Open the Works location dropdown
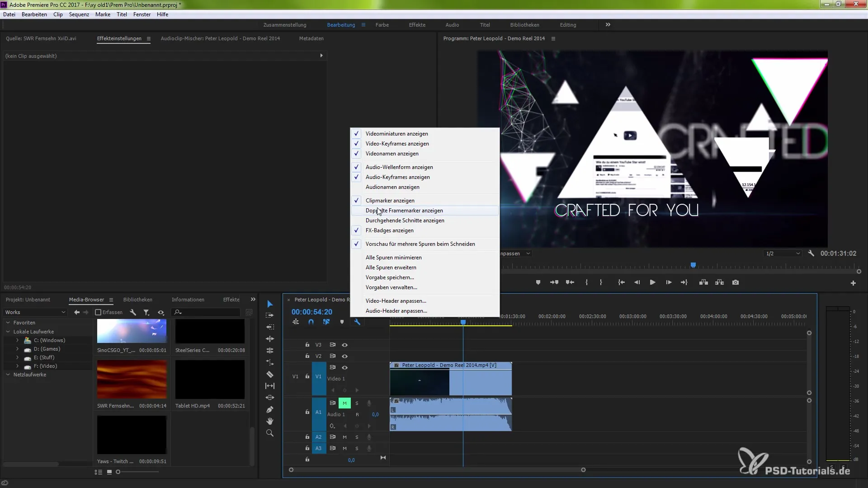The image size is (868, 488). tap(35, 312)
